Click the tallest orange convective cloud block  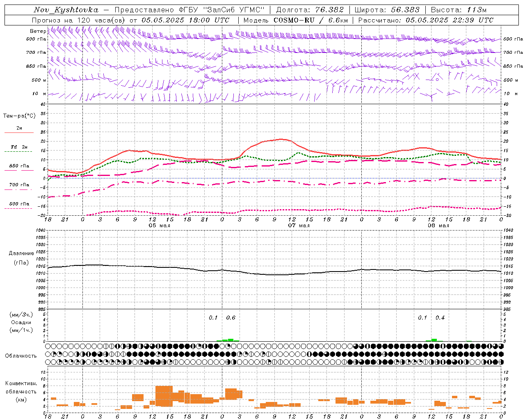coord(164,396)
